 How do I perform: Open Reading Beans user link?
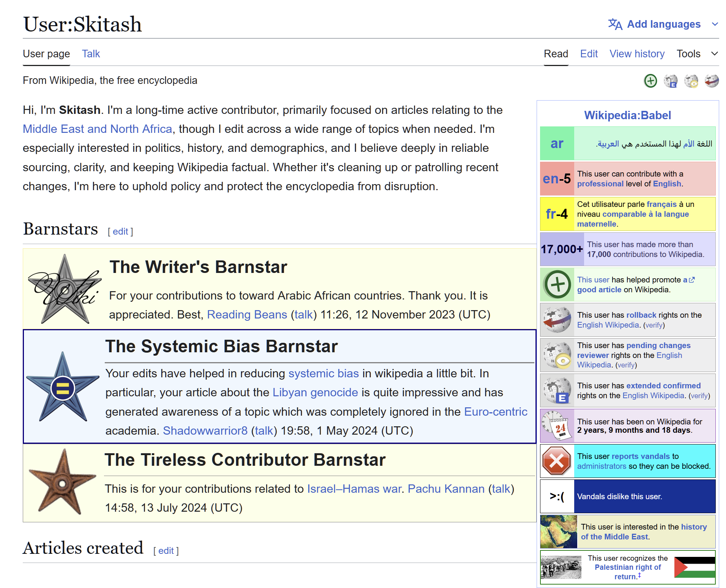[x=247, y=315]
